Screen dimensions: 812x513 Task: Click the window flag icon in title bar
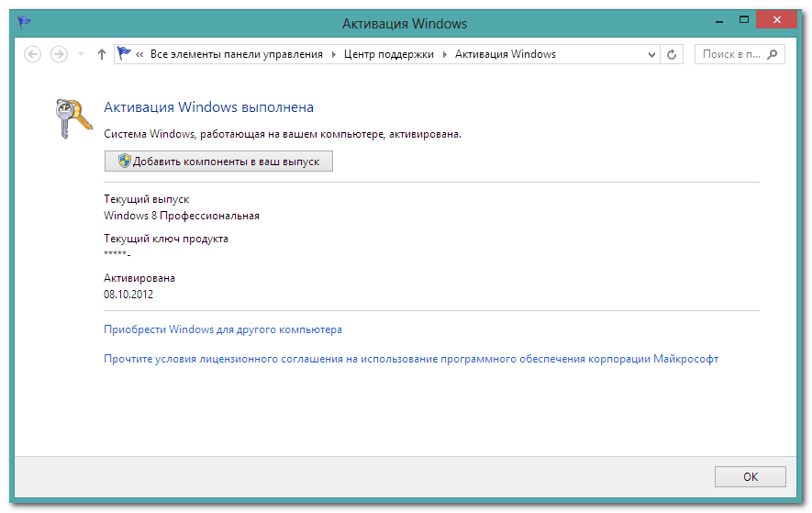pyautogui.click(x=24, y=22)
